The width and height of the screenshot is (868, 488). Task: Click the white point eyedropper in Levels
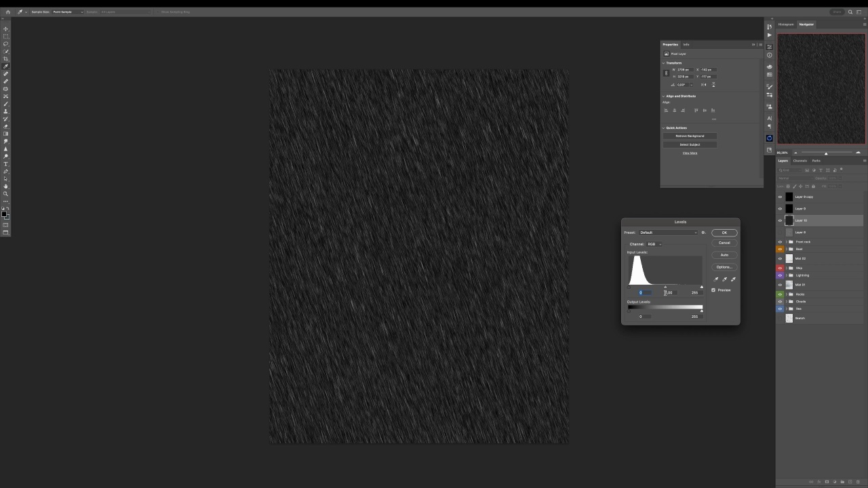[x=733, y=279]
